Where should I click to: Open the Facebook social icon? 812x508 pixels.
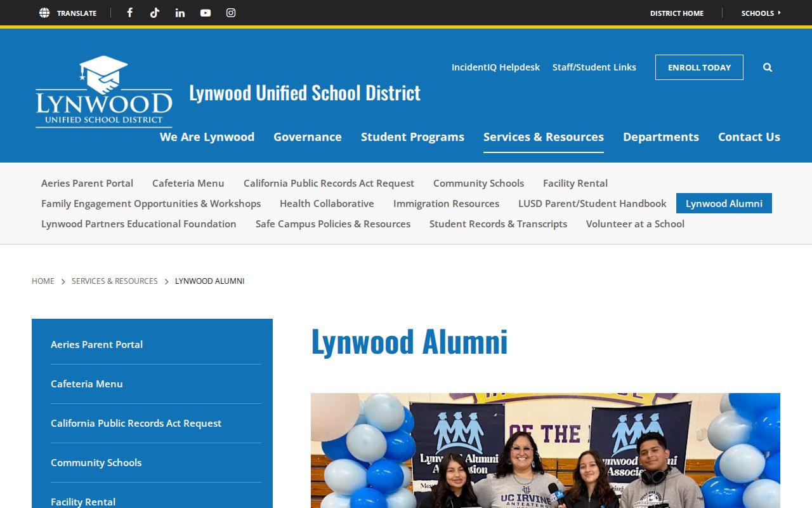pos(129,13)
